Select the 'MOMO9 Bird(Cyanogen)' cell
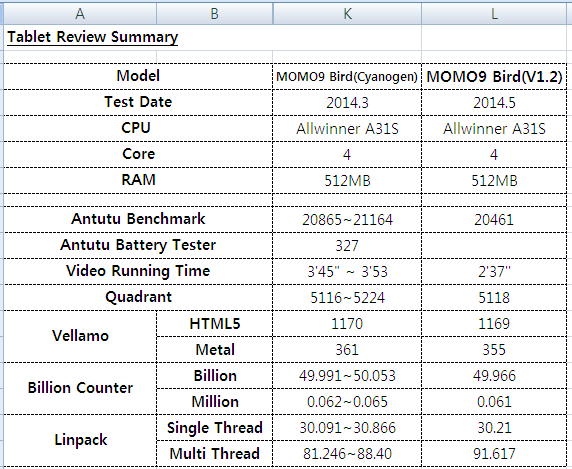Screen dimensions: 572x469 pos(347,77)
